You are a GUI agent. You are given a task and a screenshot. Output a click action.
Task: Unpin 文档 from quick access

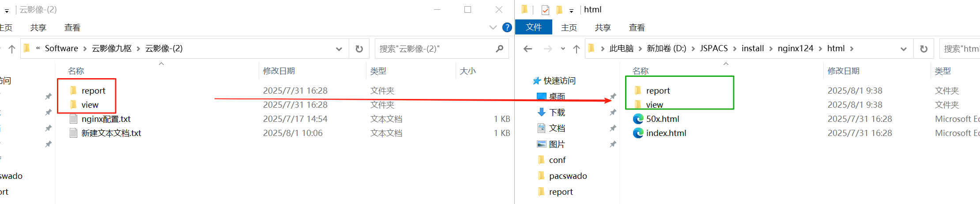click(613, 128)
